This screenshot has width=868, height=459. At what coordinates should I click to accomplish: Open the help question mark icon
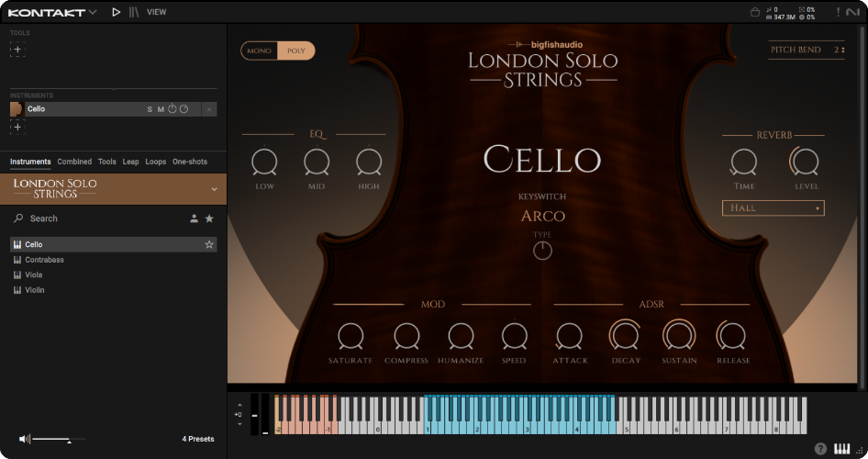pos(820,449)
